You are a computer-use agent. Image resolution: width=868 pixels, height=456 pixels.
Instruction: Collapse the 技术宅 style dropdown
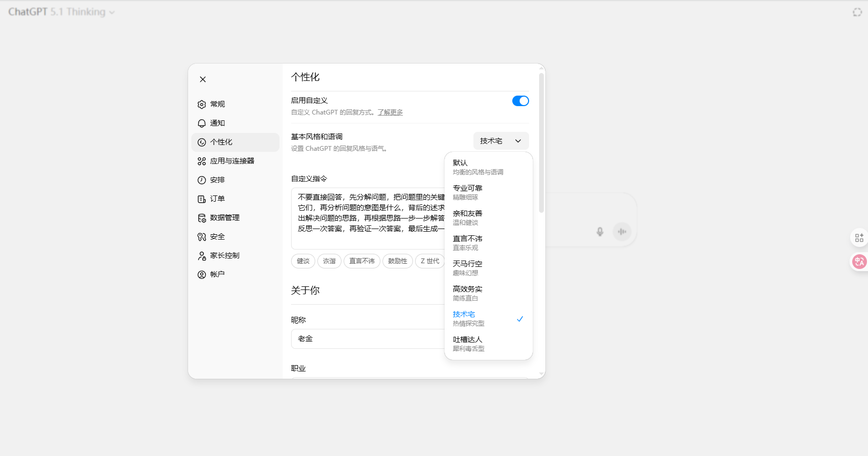pyautogui.click(x=501, y=141)
